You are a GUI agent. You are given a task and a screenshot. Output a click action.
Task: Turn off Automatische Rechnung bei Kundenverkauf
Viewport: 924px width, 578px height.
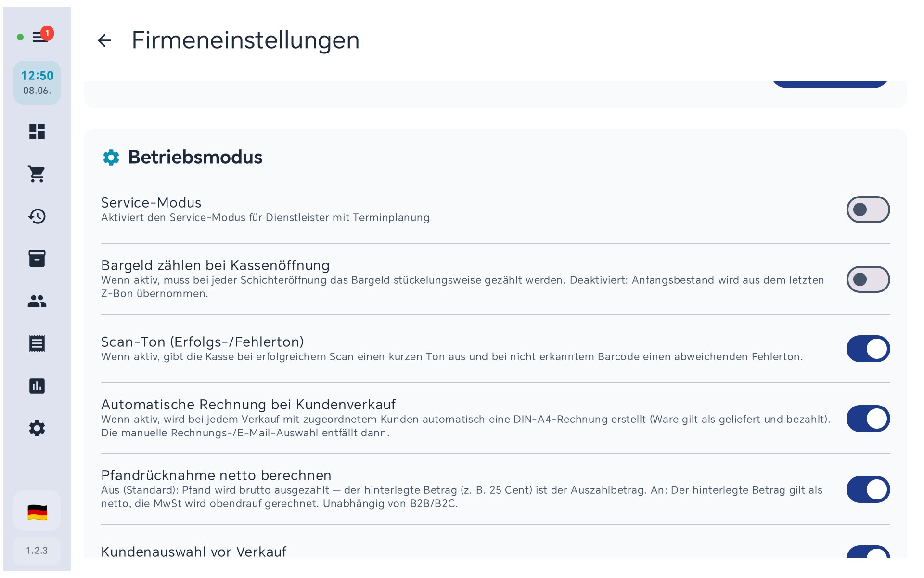(x=868, y=419)
